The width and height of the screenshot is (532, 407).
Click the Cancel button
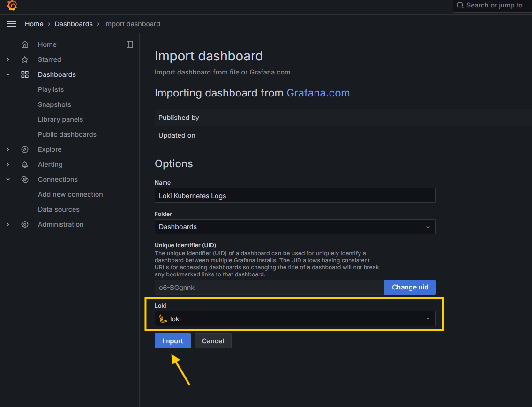[213, 341]
